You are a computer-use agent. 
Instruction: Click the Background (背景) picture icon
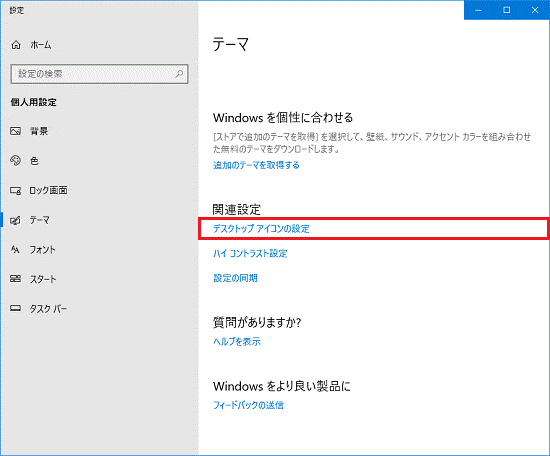pos(15,131)
